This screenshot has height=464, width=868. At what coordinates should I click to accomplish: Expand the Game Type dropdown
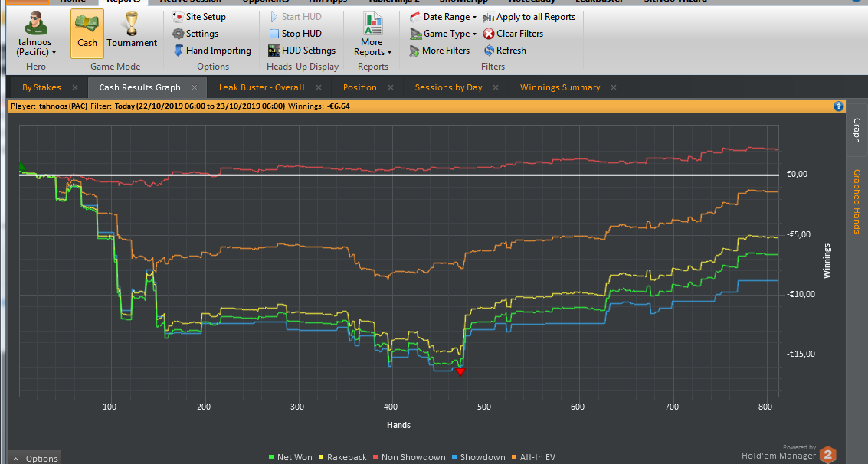(443, 34)
